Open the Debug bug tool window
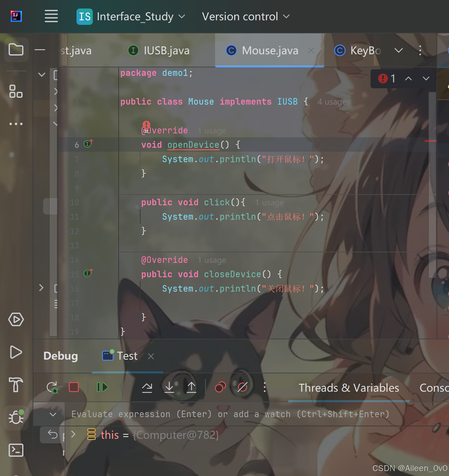 [16, 417]
